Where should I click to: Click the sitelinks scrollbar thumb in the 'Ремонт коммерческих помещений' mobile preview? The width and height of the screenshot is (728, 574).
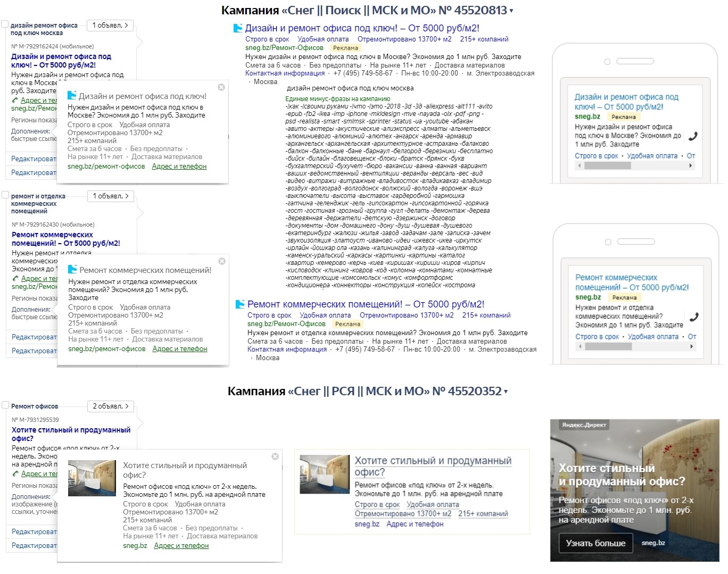pos(609,346)
